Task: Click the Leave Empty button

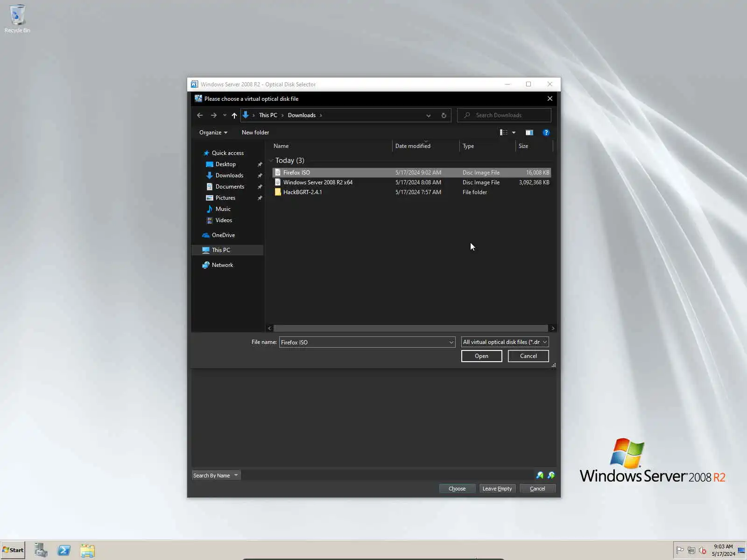Action: coord(497,489)
